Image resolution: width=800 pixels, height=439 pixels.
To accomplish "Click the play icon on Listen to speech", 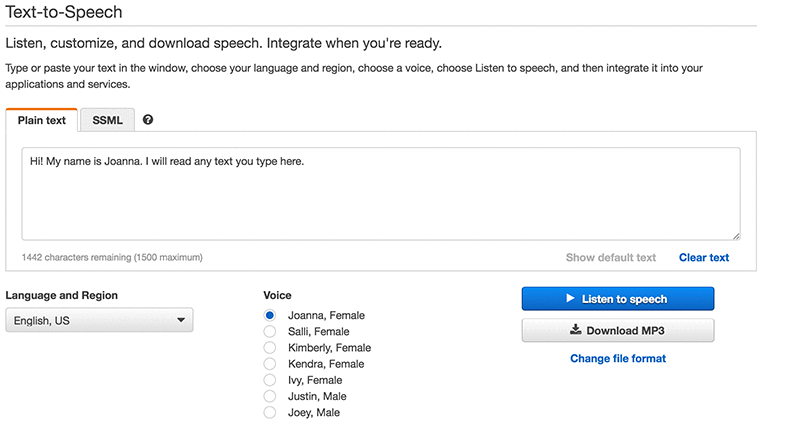I will (x=570, y=298).
